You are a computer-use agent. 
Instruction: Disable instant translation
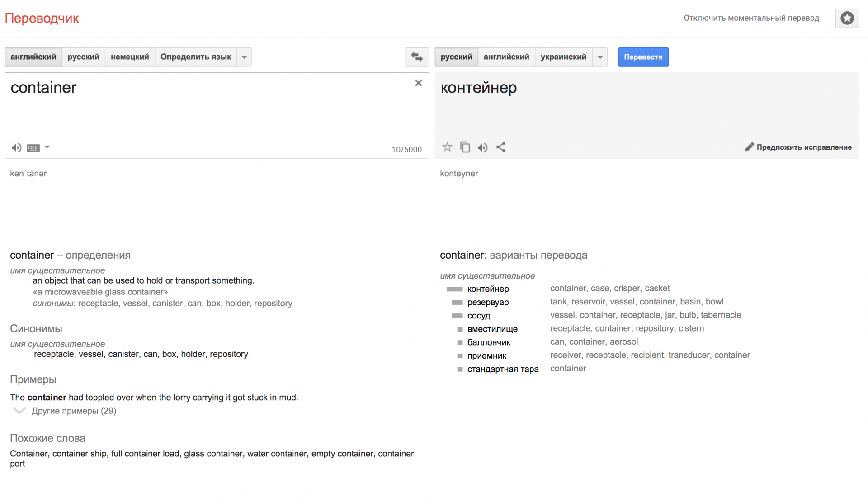point(751,18)
